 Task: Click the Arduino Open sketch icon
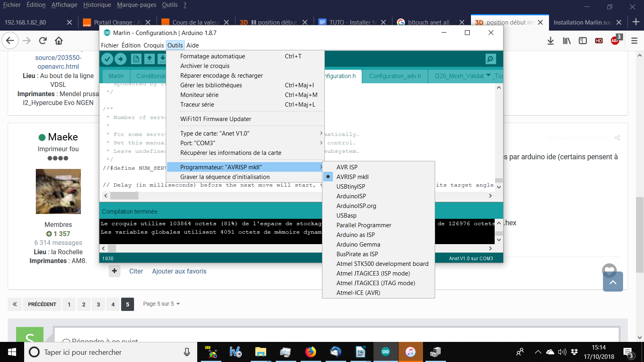(x=149, y=59)
